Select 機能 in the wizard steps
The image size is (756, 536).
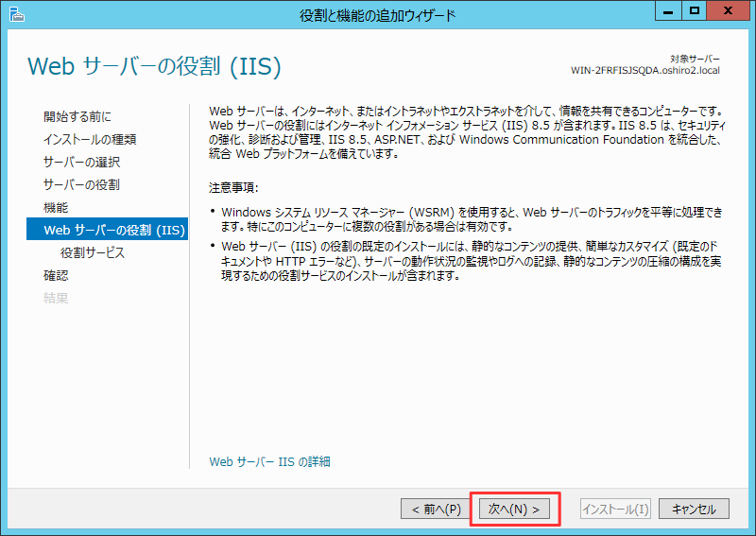[x=56, y=207]
